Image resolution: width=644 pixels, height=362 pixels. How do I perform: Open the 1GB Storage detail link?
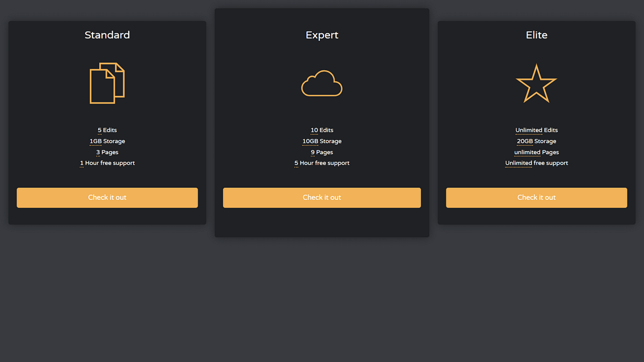tap(107, 141)
